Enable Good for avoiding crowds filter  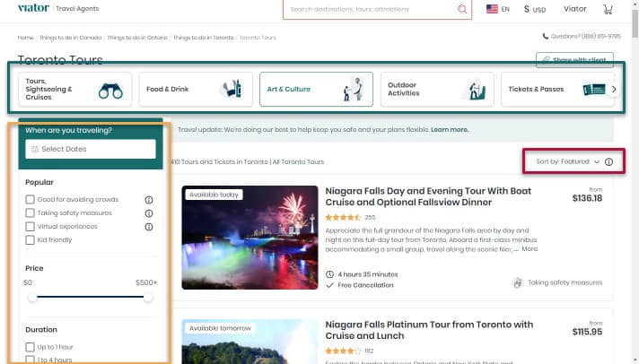30,200
